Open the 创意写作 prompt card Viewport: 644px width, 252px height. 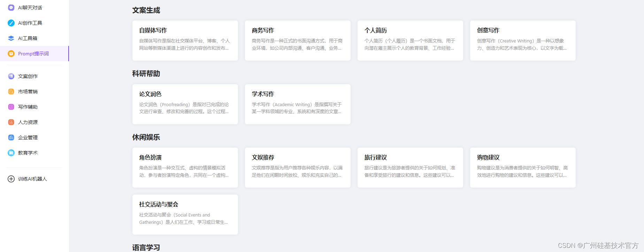point(523,40)
